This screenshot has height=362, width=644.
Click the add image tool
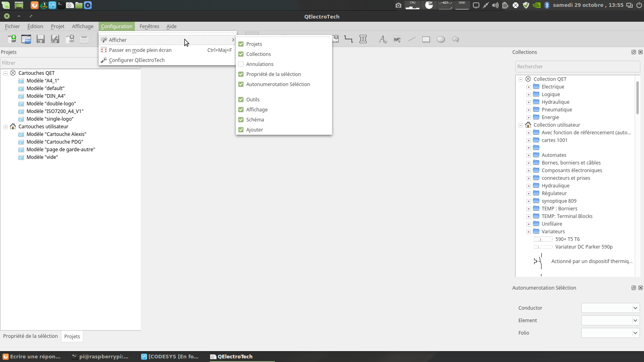point(397,39)
